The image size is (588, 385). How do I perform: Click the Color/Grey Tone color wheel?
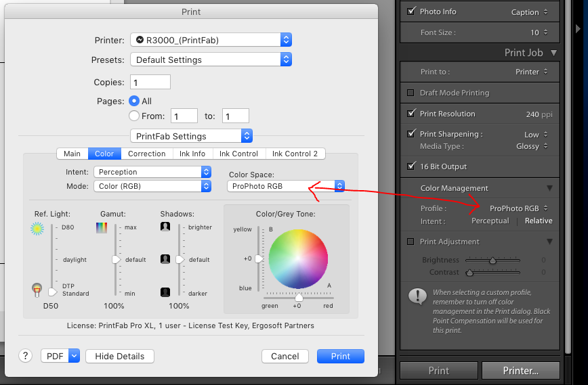coord(297,258)
